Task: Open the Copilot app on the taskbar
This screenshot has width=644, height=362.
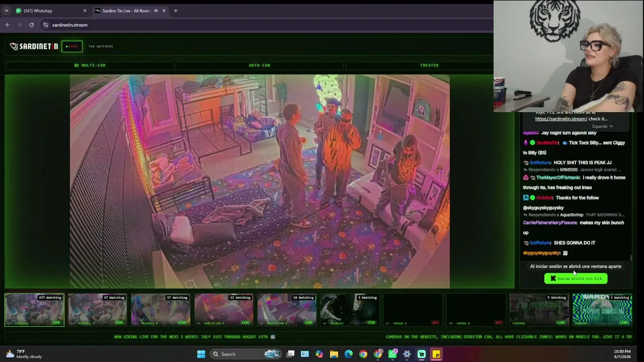Action: (x=319, y=354)
